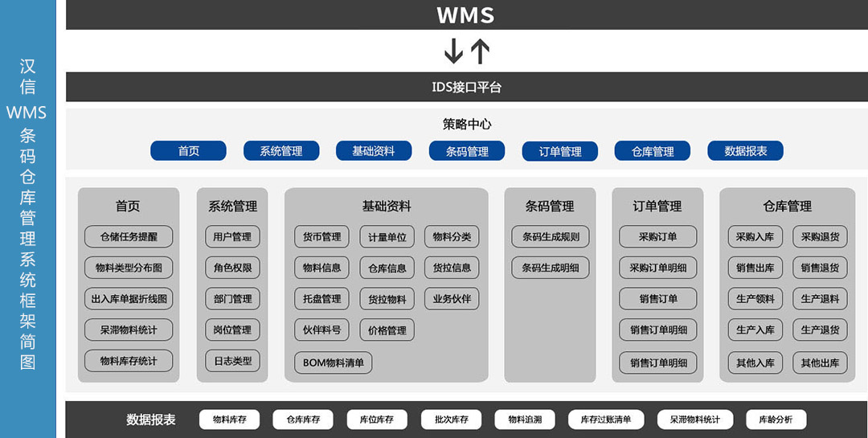The height and width of the screenshot is (438, 868).
Task: Choose the 计量单位 button
Action: 387,236
